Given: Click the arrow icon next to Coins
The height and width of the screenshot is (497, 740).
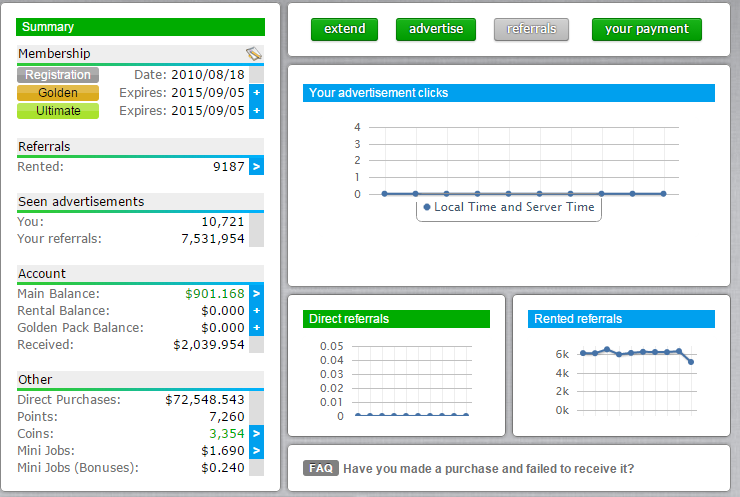Looking at the screenshot, I should point(257,433).
